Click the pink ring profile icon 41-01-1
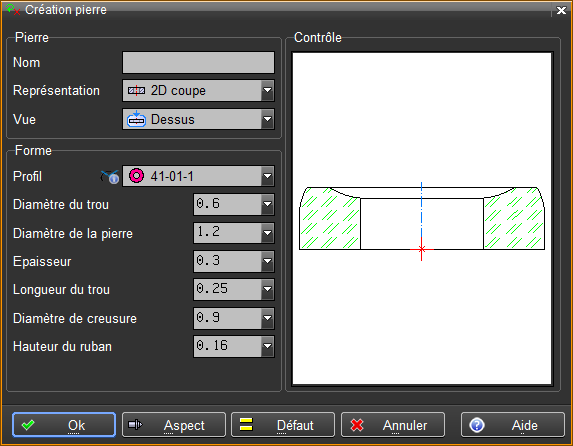 tap(136, 176)
